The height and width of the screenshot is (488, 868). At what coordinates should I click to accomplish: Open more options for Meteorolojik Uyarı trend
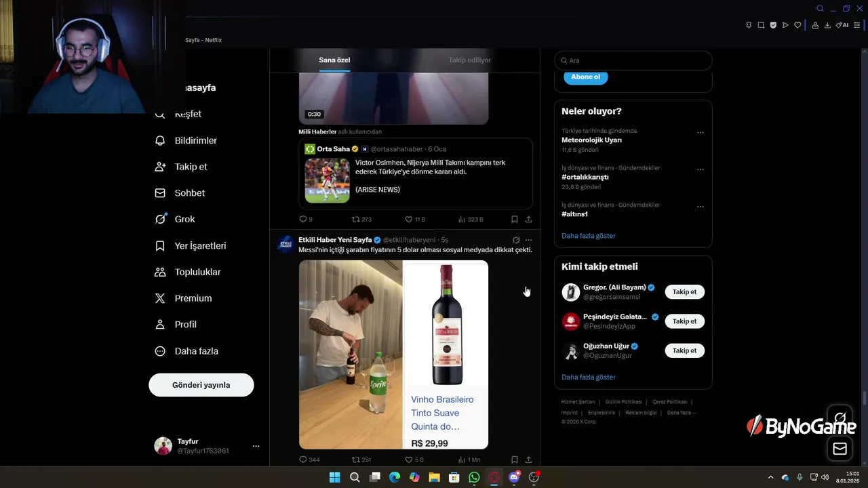[701, 133]
